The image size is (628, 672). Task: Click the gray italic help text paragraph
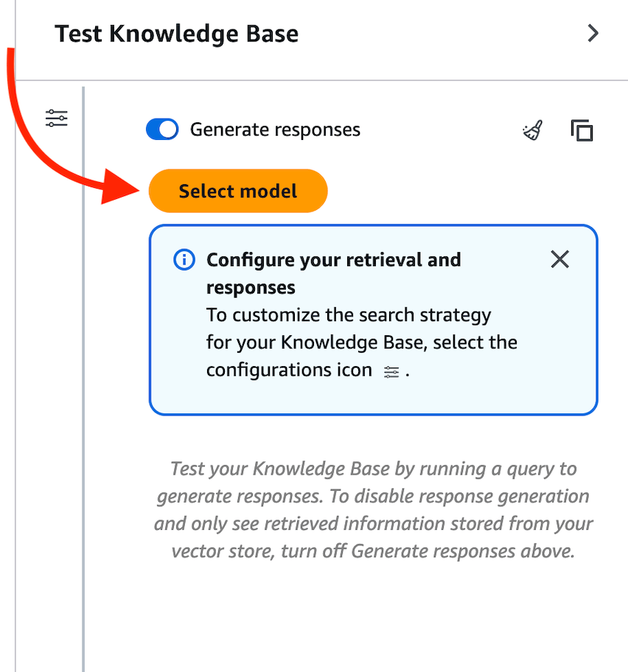point(373,510)
